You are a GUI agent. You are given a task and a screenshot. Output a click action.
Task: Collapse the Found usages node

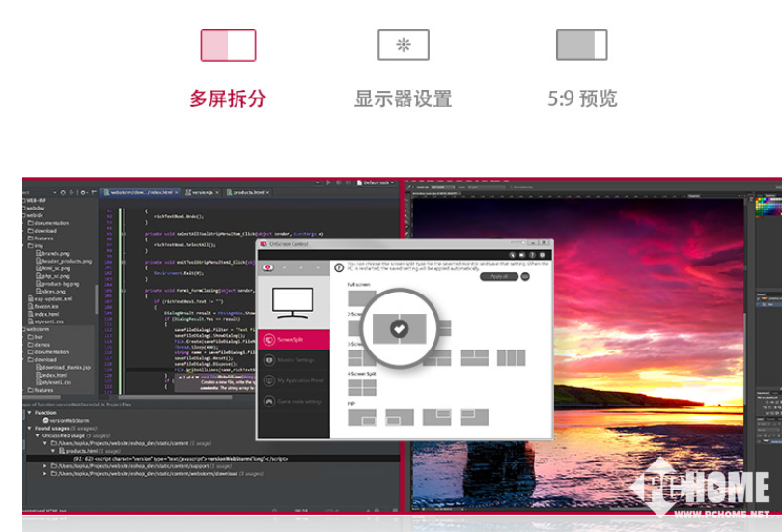click(29, 428)
